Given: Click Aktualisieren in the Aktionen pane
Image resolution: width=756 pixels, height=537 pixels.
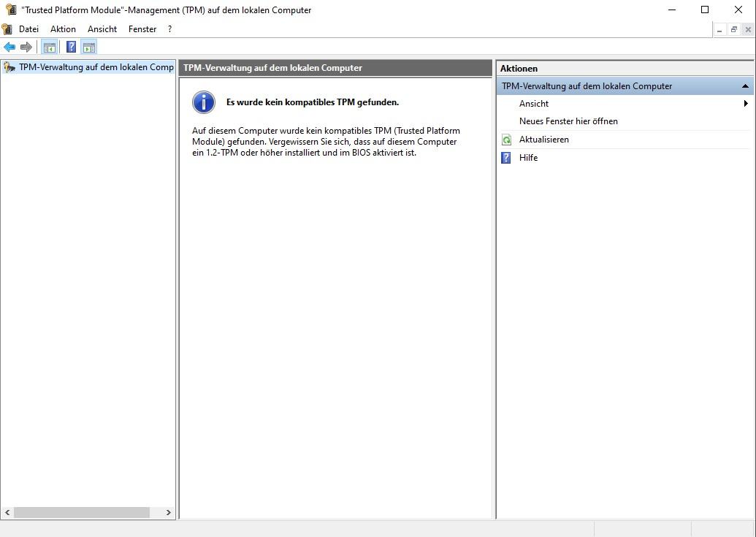Looking at the screenshot, I should pyautogui.click(x=544, y=140).
